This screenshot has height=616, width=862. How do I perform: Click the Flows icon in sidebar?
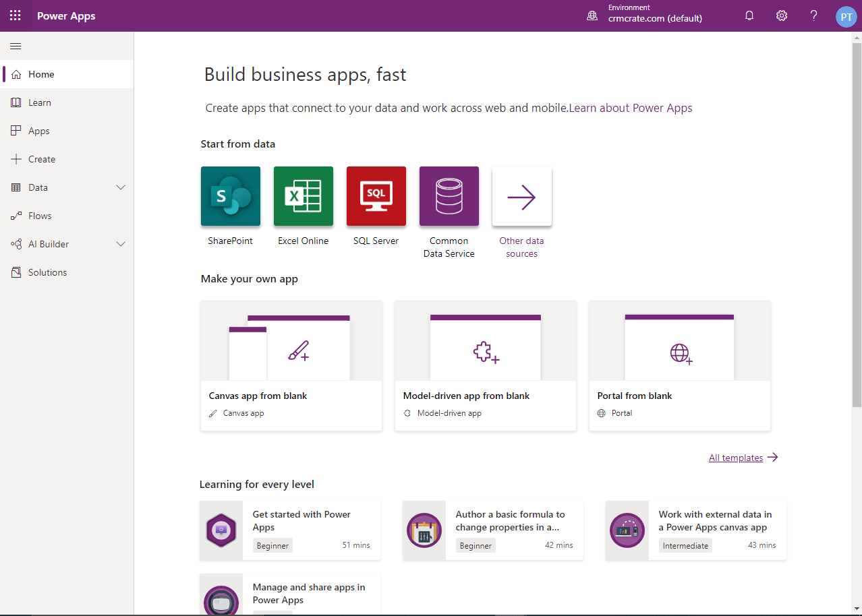[16, 216]
